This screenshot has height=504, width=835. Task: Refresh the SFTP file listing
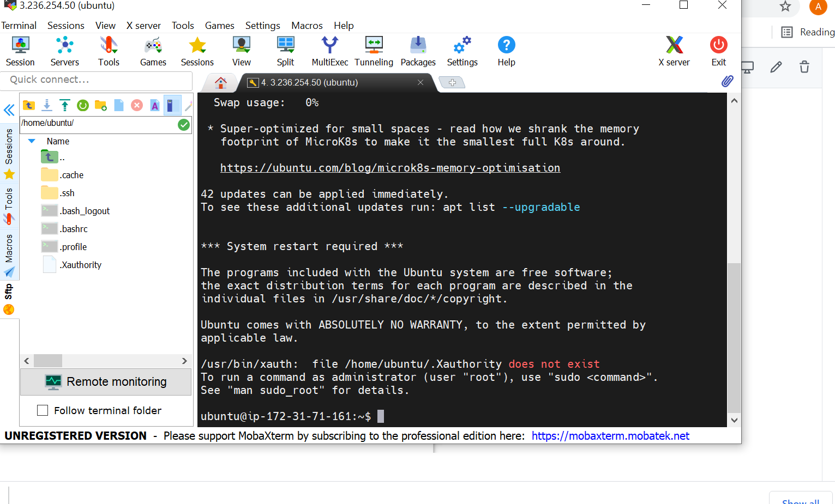click(x=82, y=105)
